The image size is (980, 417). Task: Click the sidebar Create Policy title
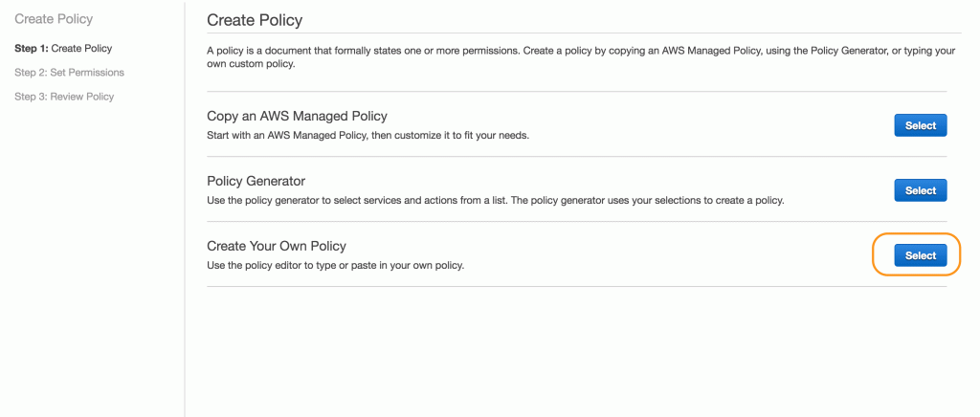(x=54, y=19)
